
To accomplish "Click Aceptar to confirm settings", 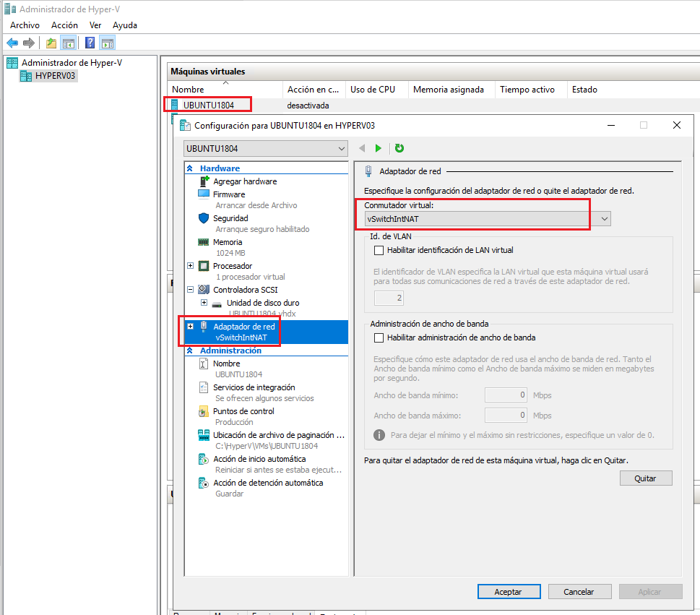I will pyautogui.click(x=509, y=591).
